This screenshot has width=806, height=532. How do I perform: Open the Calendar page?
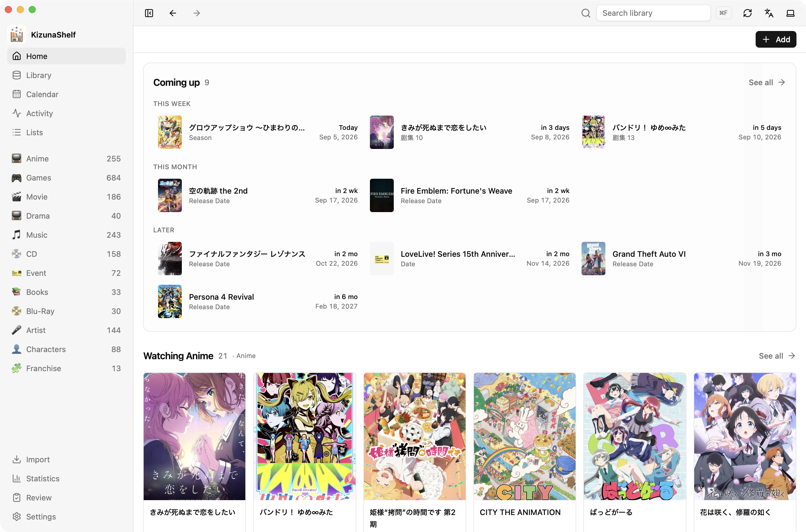click(x=66, y=94)
